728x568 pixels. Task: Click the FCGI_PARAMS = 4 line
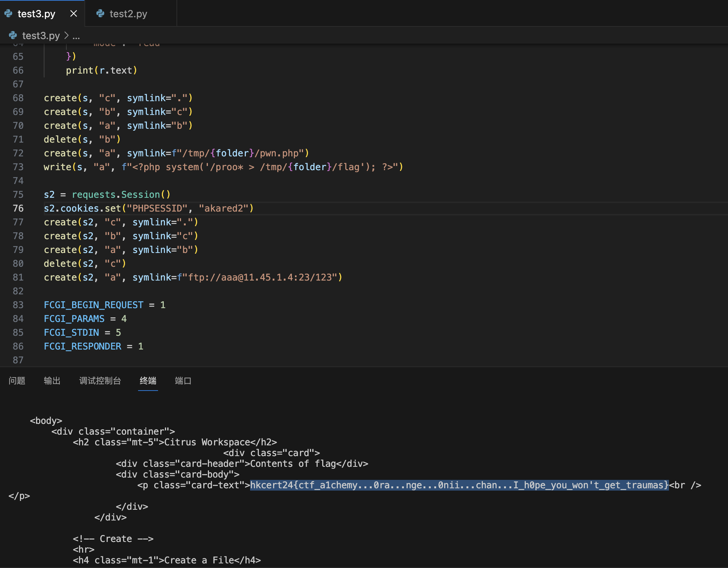tap(85, 318)
